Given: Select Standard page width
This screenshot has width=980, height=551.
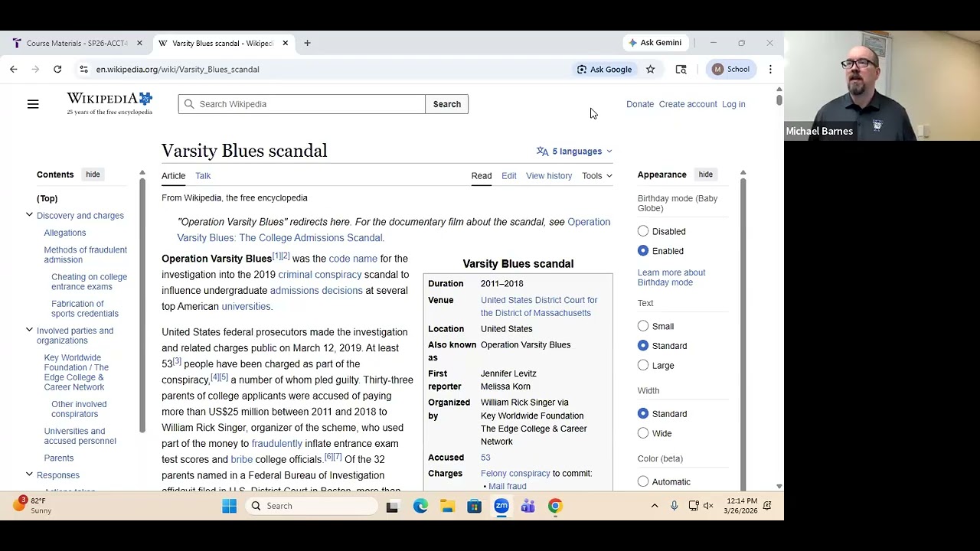Looking at the screenshot, I should pyautogui.click(x=643, y=414).
